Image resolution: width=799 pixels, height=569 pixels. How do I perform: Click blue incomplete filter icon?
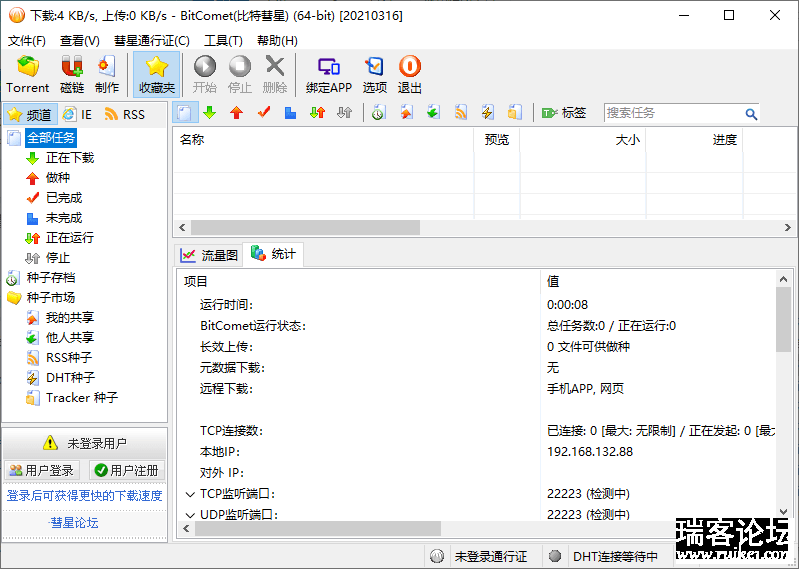[x=290, y=113]
